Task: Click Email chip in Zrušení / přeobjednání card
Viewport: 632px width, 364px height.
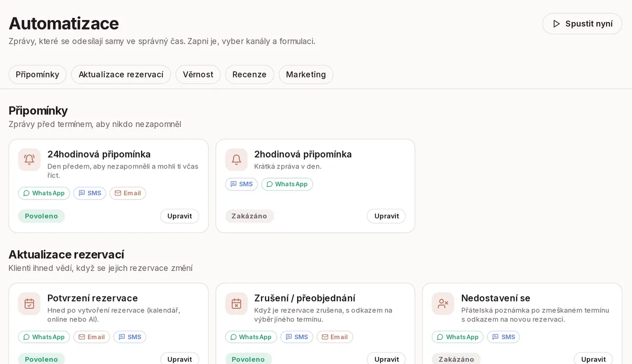Action: pos(335,337)
